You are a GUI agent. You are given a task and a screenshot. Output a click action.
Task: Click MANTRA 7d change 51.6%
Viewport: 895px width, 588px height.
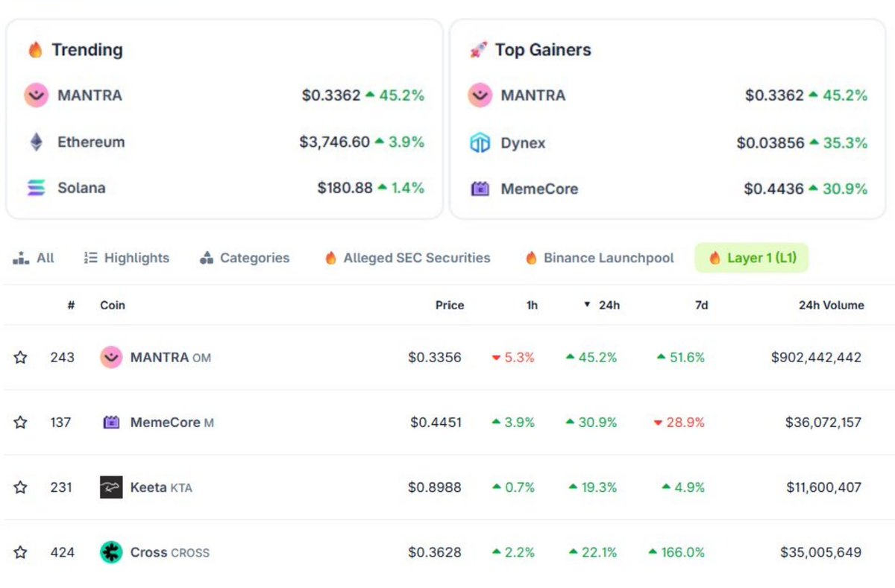[x=680, y=358]
